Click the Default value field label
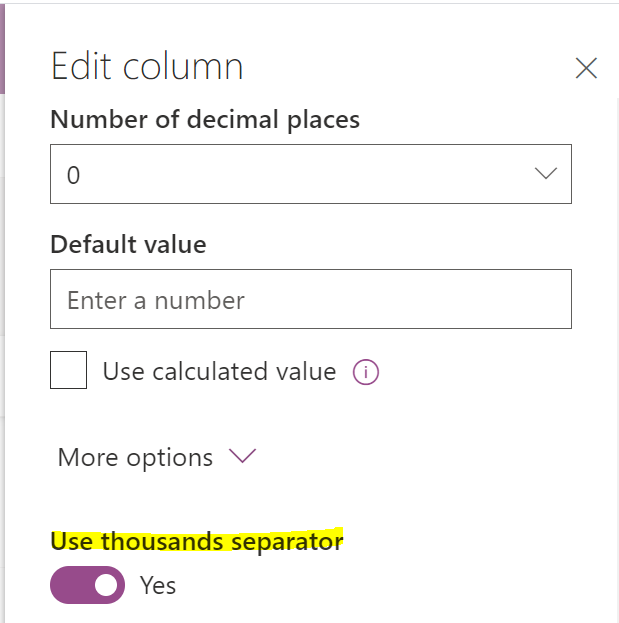 (x=128, y=244)
